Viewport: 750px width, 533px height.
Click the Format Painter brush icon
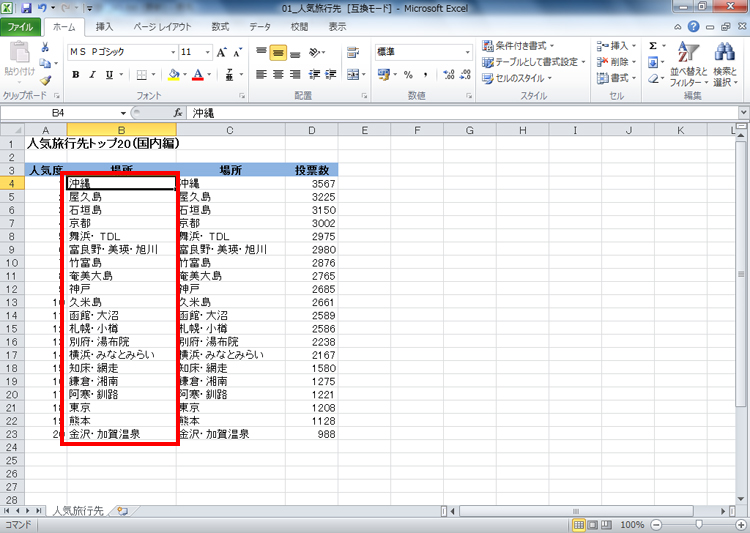[45, 80]
